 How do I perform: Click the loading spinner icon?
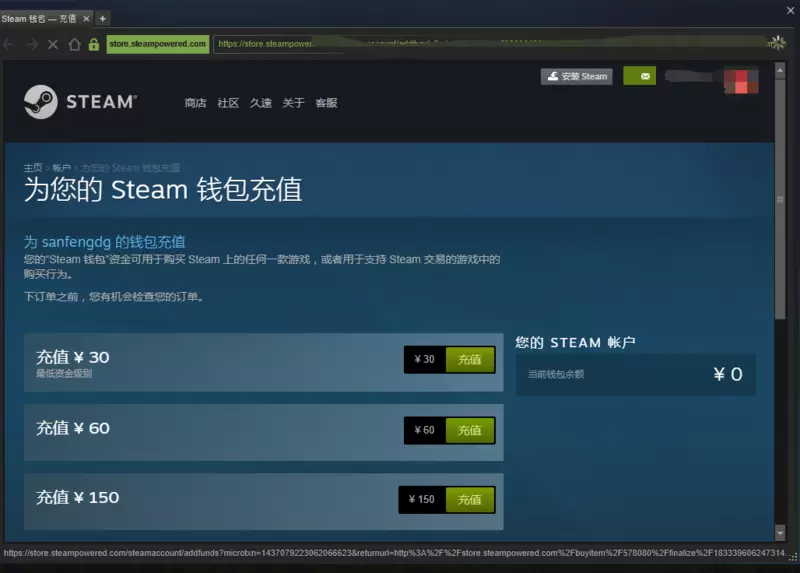778,43
